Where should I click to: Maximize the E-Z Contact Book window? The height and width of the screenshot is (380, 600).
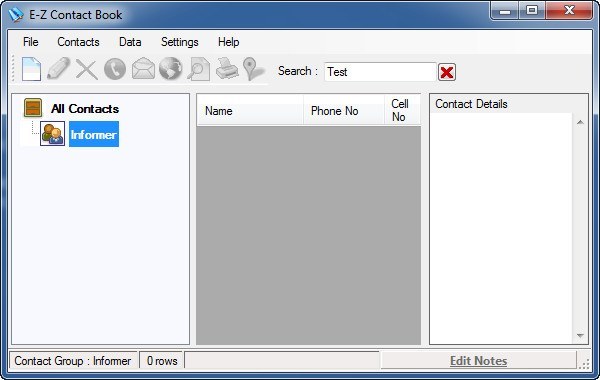[532, 10]
